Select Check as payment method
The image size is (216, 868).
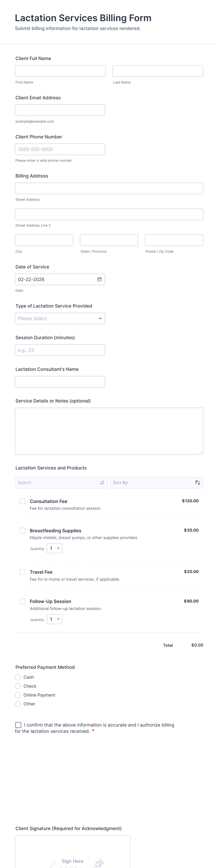coord(18,686)
